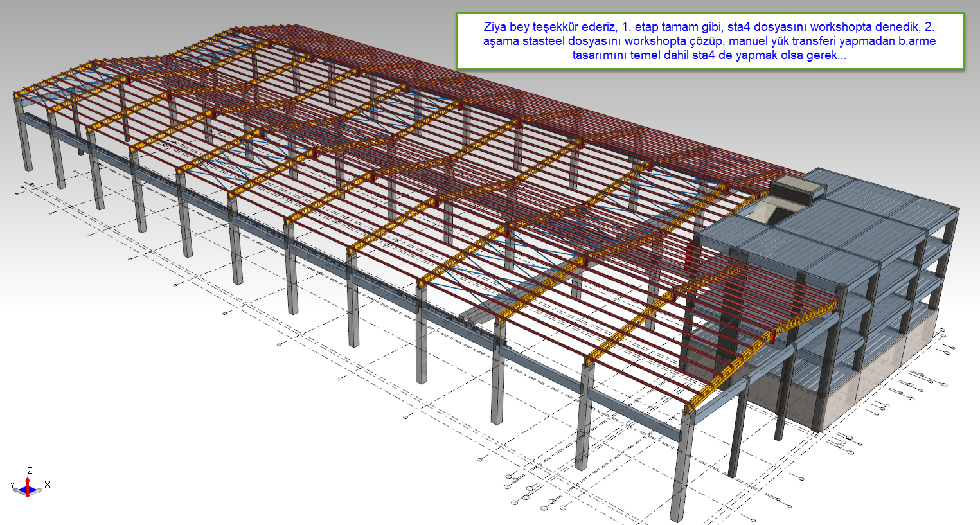The image size is (980, 525).
Task: Click the Z axis label on the gizmo
Action: click(30, 471)
